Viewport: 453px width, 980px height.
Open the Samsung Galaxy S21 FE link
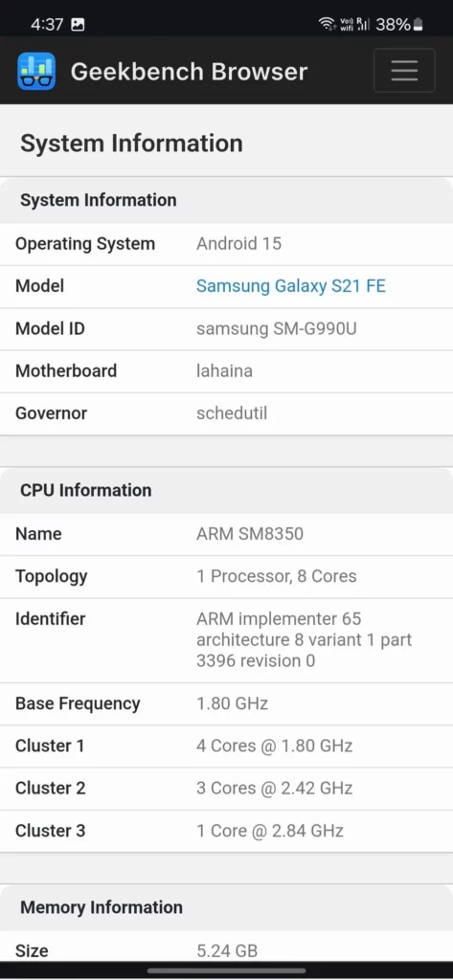pyautogui.click(x=291, y=285)
